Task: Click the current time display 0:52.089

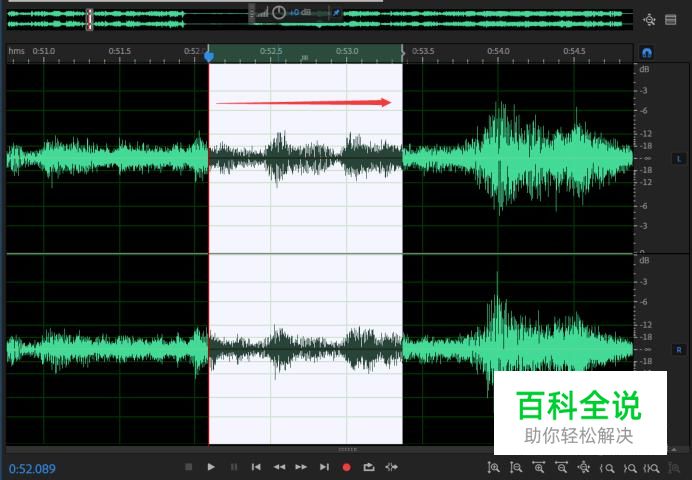Action: (x=32, y=469)
